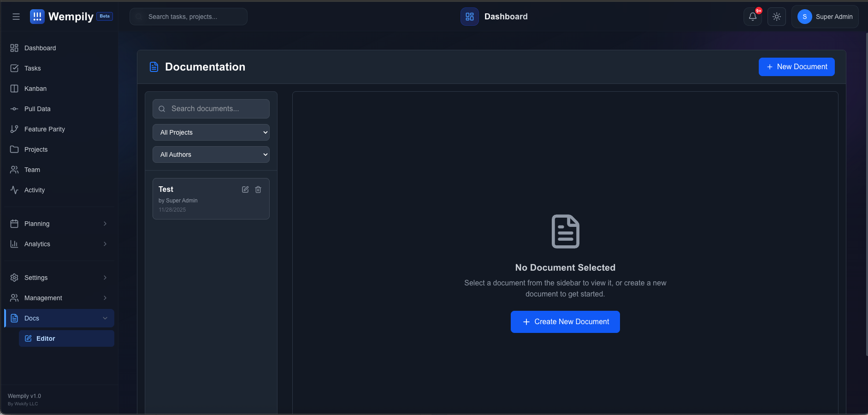Click the Super Admin profile badge
The height and width of the screenshot is (415, 868).
(x=825, y=17)
